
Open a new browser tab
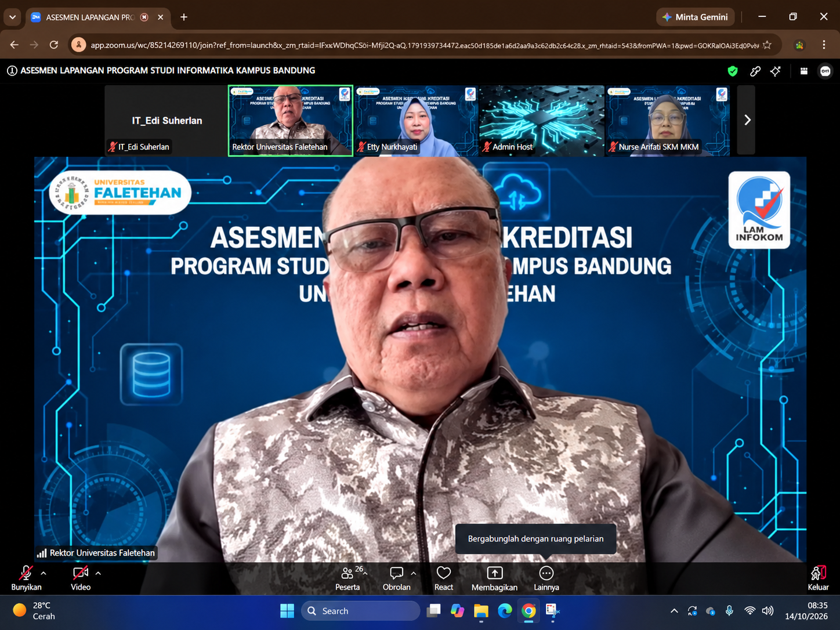pos(184,17)
